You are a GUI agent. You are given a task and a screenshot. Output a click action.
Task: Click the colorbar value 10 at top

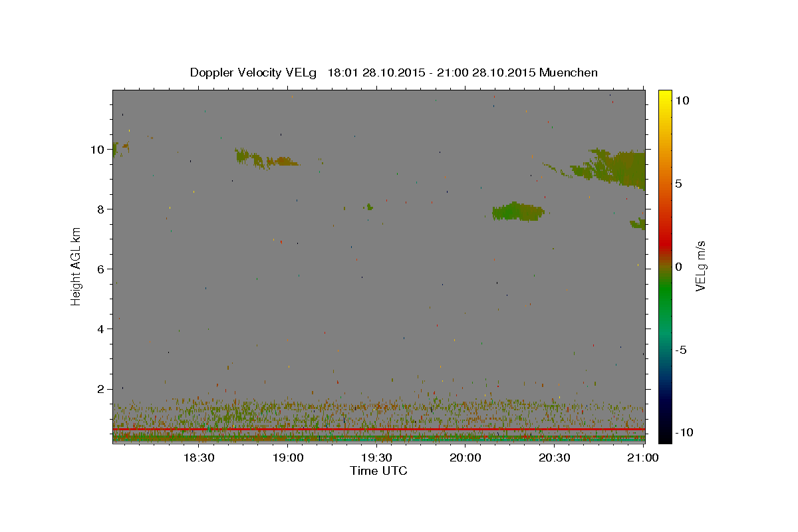click(682, 100)
